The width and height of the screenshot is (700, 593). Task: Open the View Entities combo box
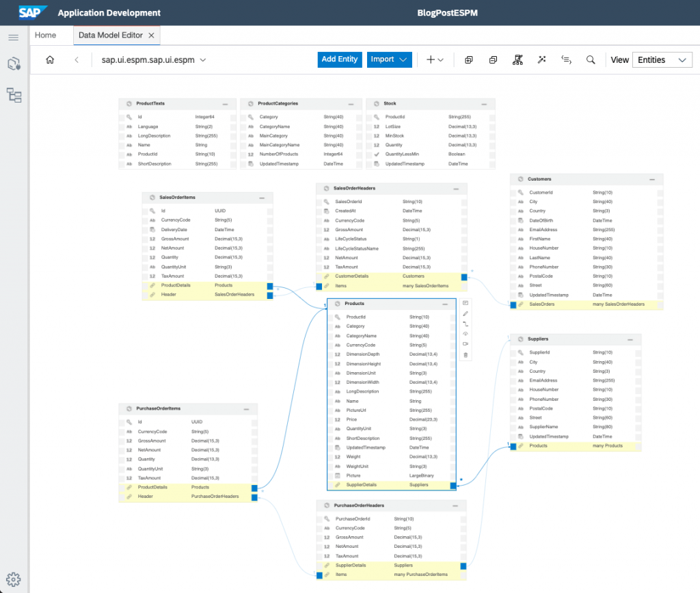(662, 60)
